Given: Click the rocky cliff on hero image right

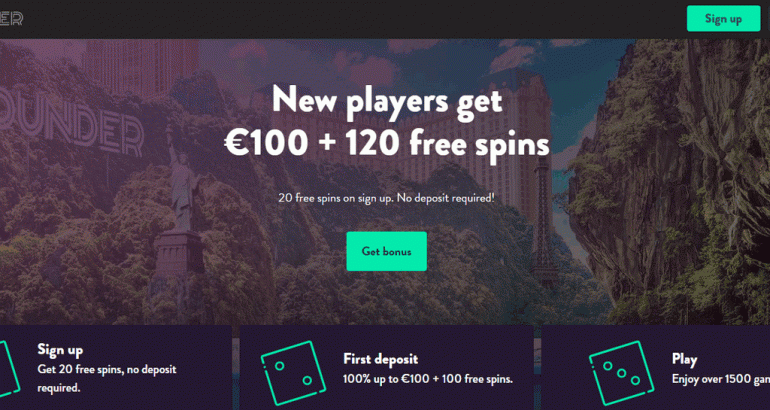Looking at the screenshot, I should [668, 177].
